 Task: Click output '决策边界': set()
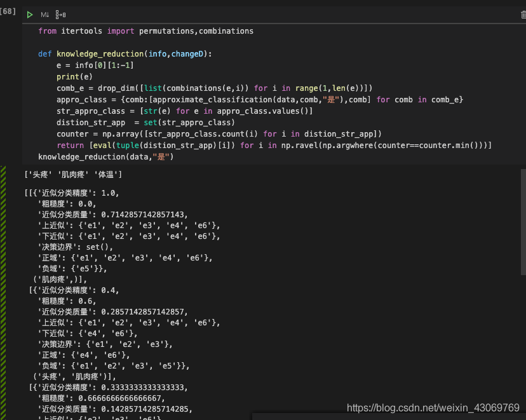click(76, 247)
